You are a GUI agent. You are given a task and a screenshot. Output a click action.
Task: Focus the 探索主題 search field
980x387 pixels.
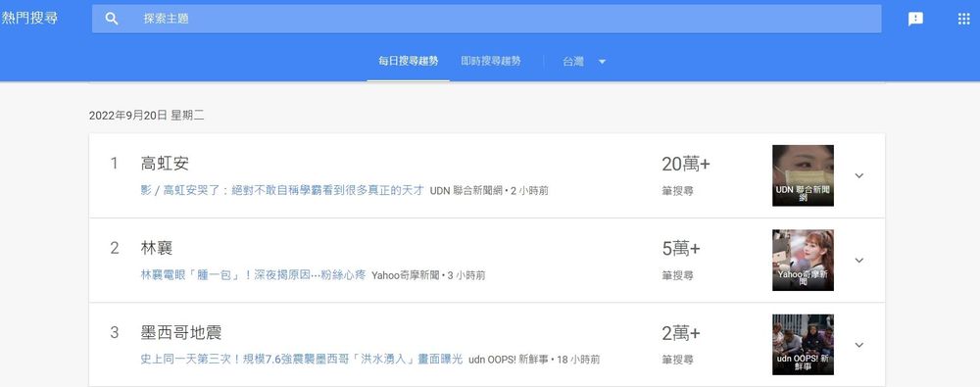[486, 19]
